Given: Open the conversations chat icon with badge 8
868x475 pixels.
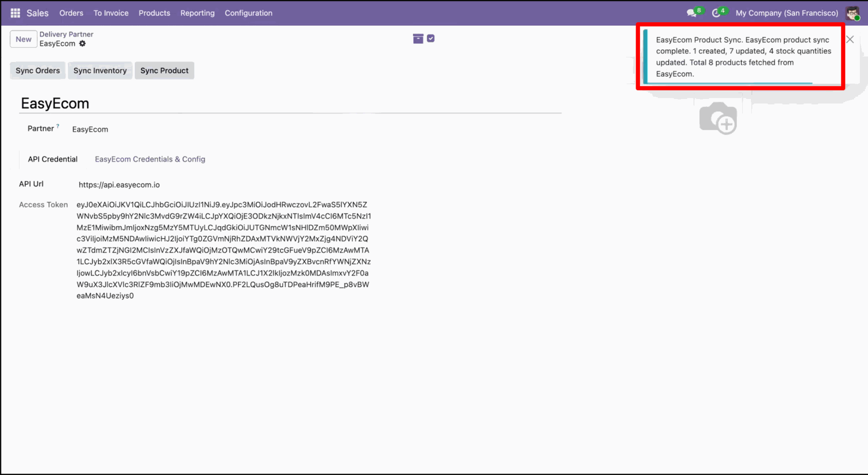Looking at the screenshot, I should click(692, 13).
